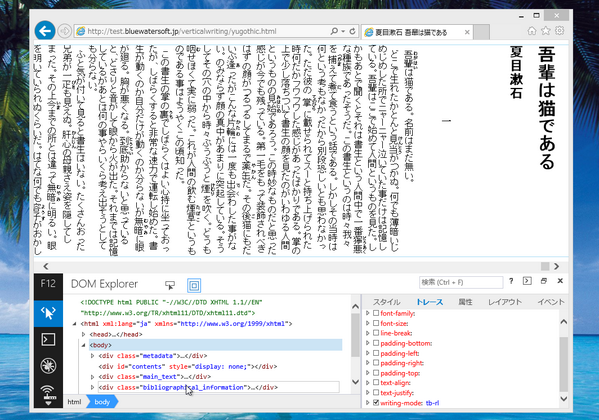Switch to the 属性 tab
The width and height of the screenshot is (599, 420).
point(465,302)
